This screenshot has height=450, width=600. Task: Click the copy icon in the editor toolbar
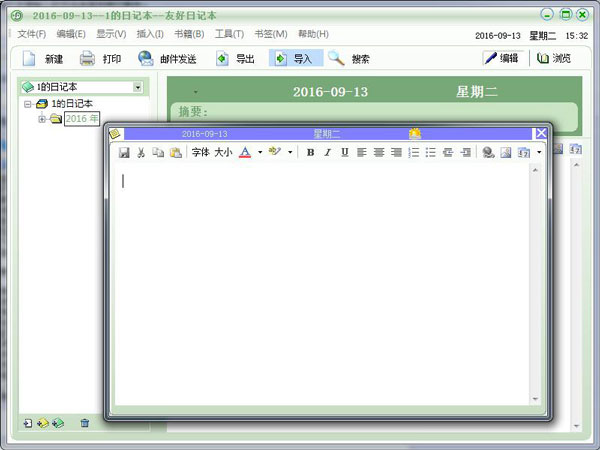[x=158, y=153]
